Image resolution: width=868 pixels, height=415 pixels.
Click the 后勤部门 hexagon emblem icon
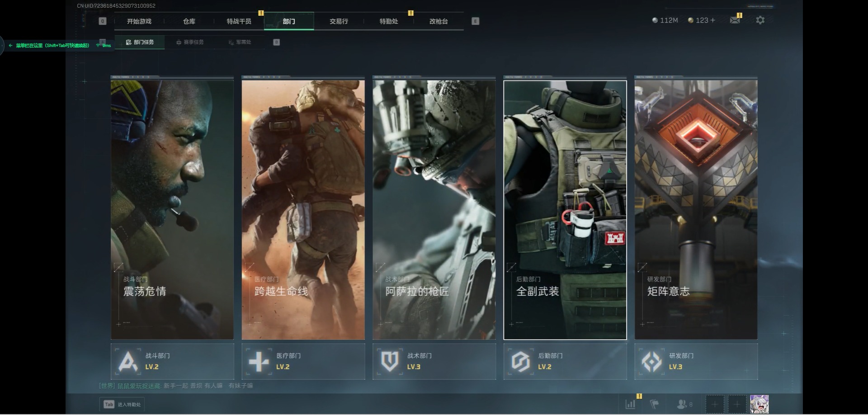point(521,361)
